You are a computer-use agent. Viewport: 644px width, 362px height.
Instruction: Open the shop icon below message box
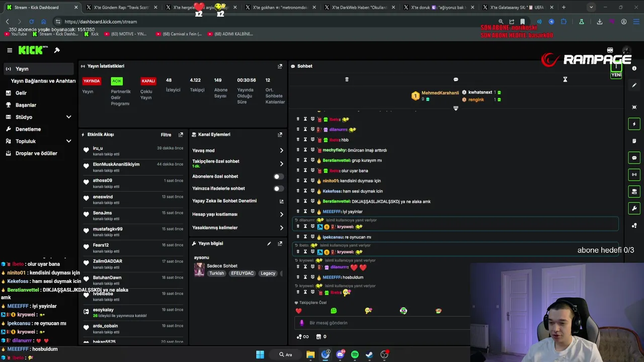point(318,337)
